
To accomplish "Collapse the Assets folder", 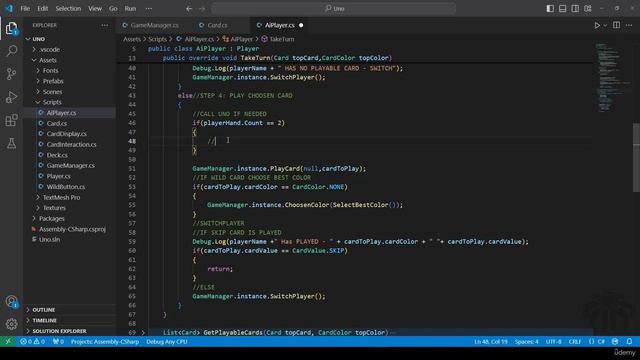I will pos(34,60).
